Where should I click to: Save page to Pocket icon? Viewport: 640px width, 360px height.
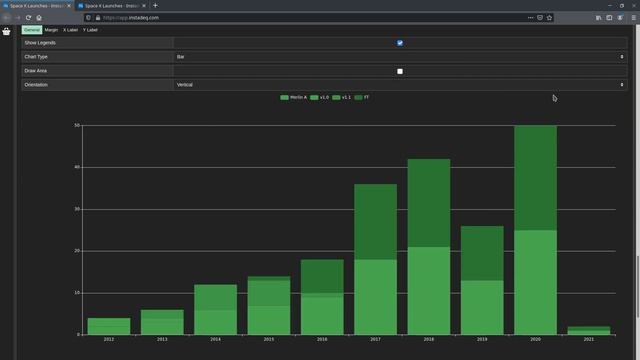click(x=540, y=18)
